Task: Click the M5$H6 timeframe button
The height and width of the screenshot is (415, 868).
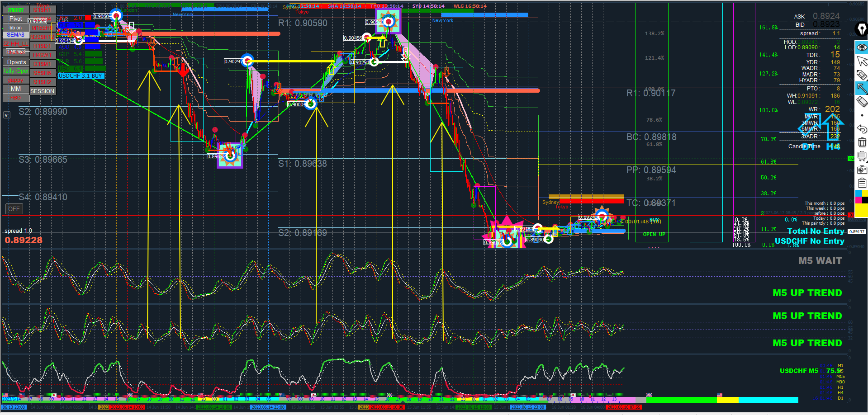Action: pos(42,73)
